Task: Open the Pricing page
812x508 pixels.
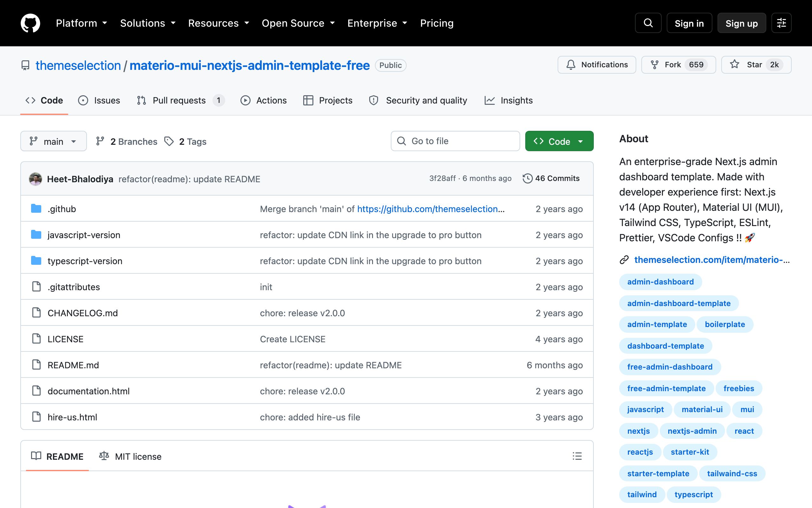Action: point(437,23)
